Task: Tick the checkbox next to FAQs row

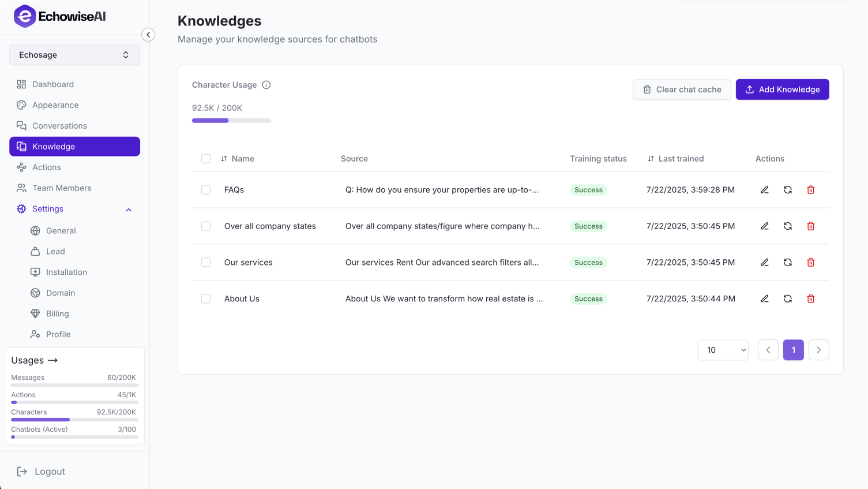Action: pyautogui.click(x=206, y=189)
